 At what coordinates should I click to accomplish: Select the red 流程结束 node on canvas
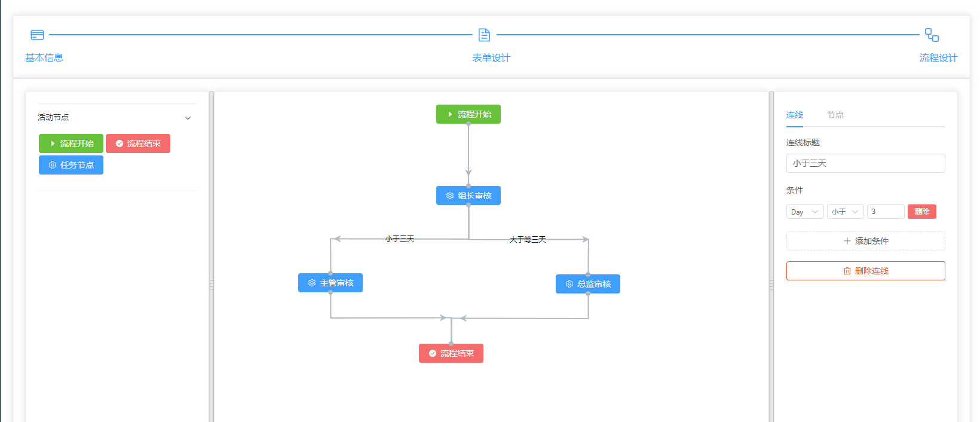451,353
